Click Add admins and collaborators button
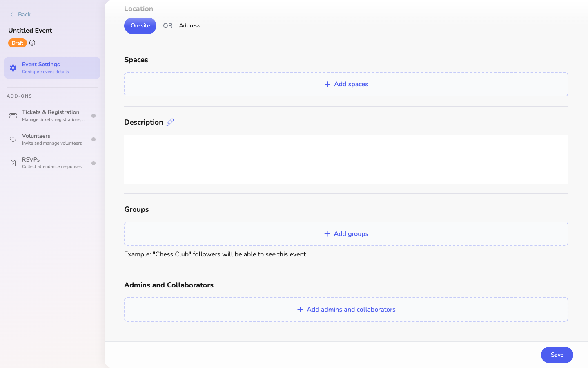This screenshot has width=588, height=368. click(x=346, y=310)
